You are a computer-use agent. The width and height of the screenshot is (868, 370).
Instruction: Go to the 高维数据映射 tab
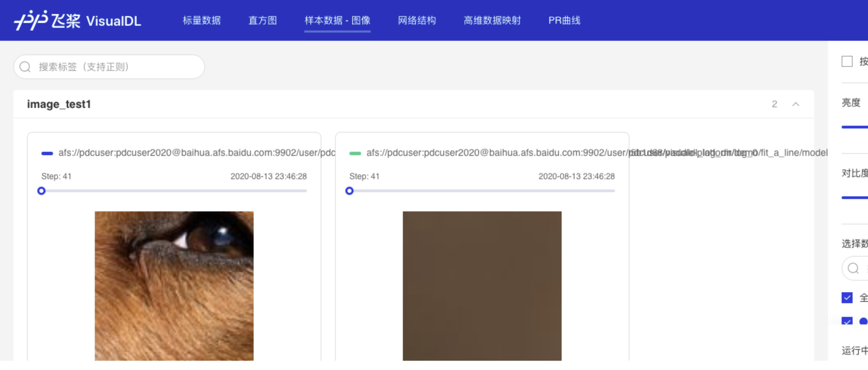click(492, 21)
